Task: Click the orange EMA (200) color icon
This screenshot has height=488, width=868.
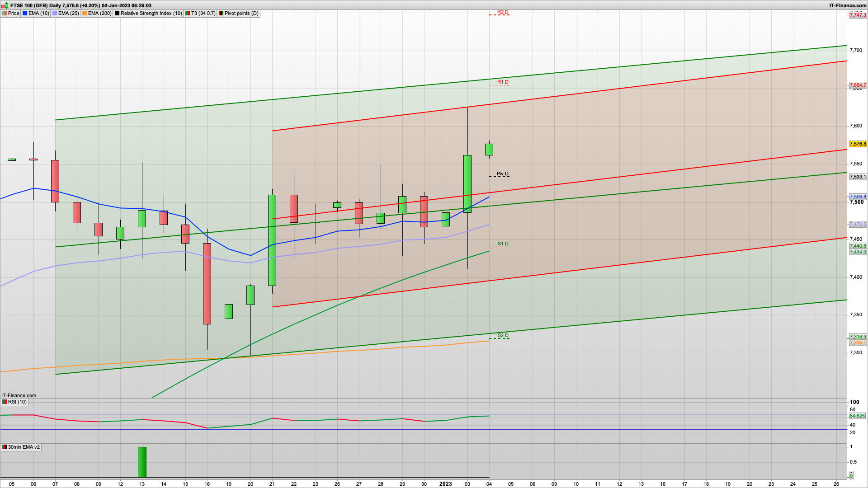Action: click(84, 13)
